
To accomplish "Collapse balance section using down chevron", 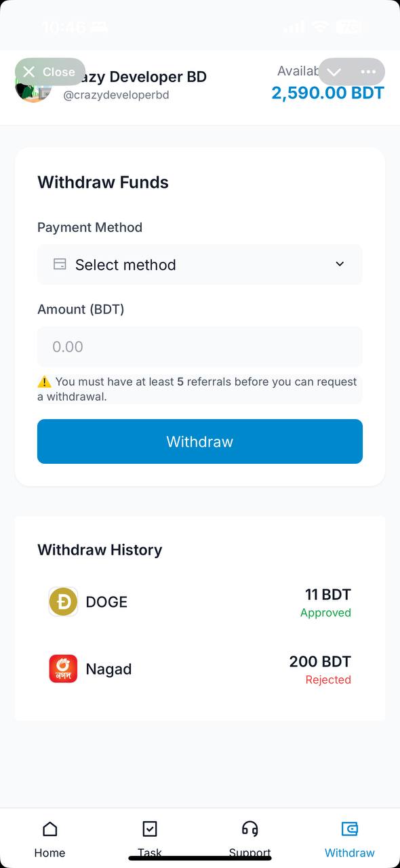I will [x=333, y=71].
